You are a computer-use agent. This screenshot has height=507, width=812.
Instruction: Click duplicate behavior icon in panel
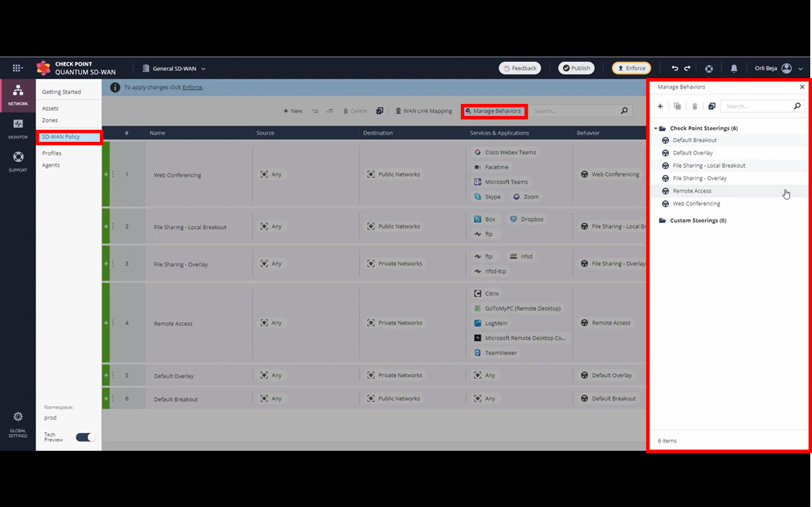677,106
